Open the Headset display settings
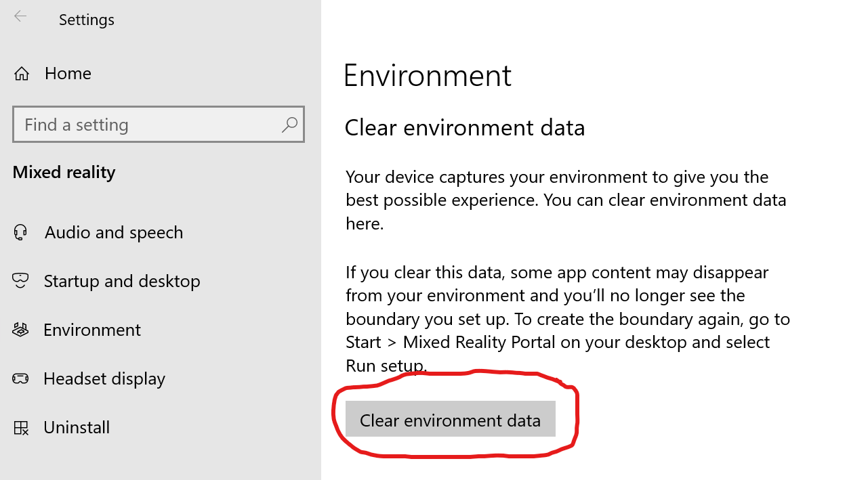The image size is (868, 480). tap(104, 378)
